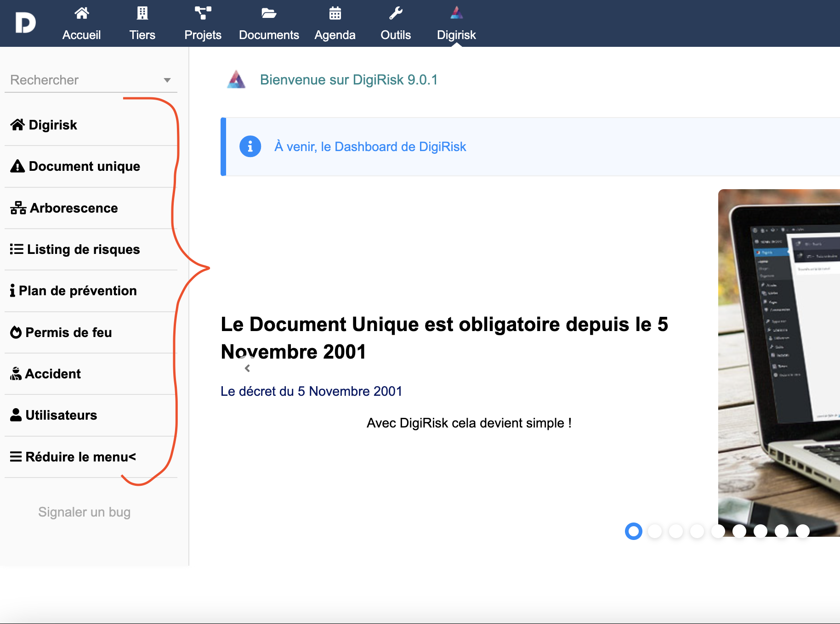Open the Documents folder icon
The image size is (840, 624).
(x=269, y=13)
